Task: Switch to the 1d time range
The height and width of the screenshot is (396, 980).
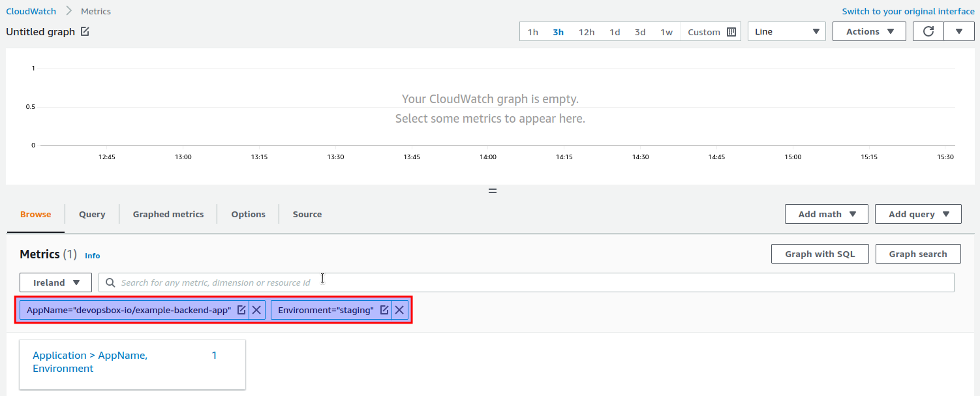Action: pos(615,31)
